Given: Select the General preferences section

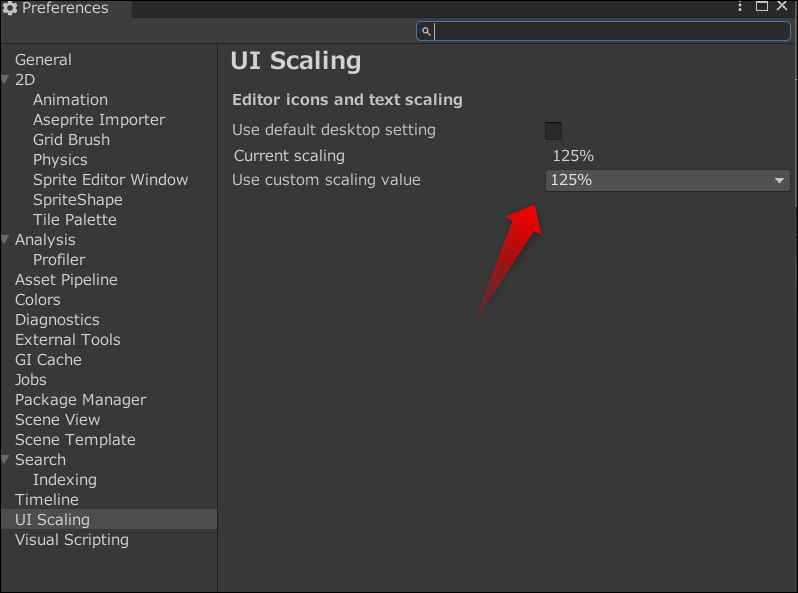Looking at the screenshot, I should [x=43, y=60].
